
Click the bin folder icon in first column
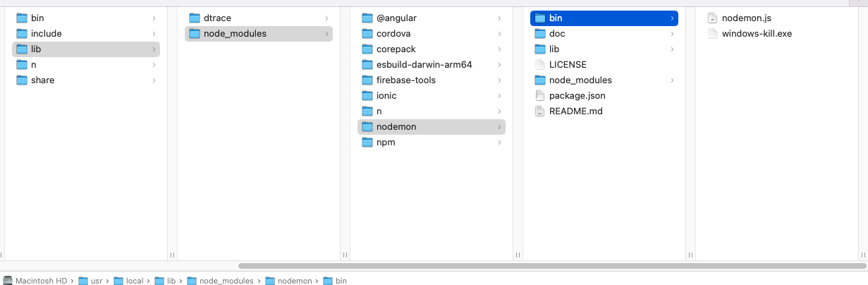pos(21,18)
